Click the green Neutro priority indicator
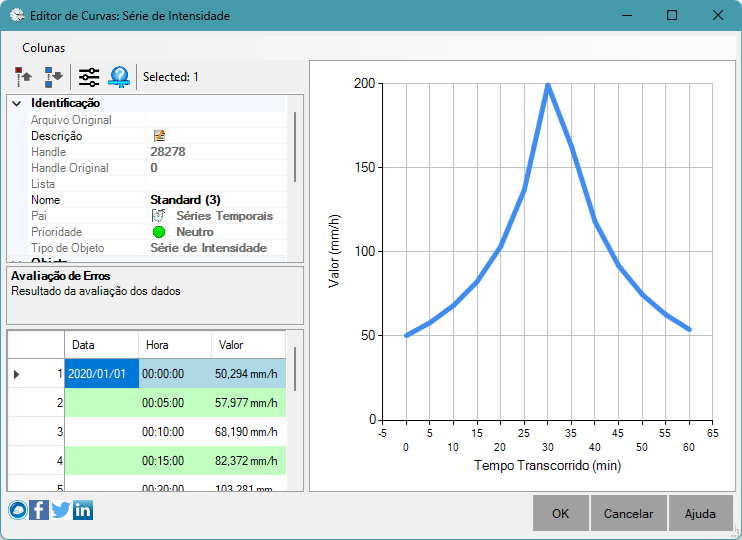 (159, 232)
